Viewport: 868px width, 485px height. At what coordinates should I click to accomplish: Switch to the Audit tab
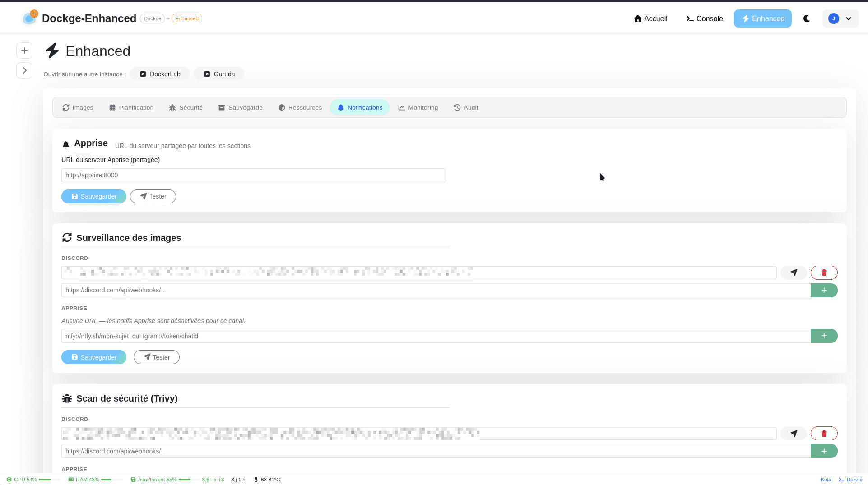(466, 107)
